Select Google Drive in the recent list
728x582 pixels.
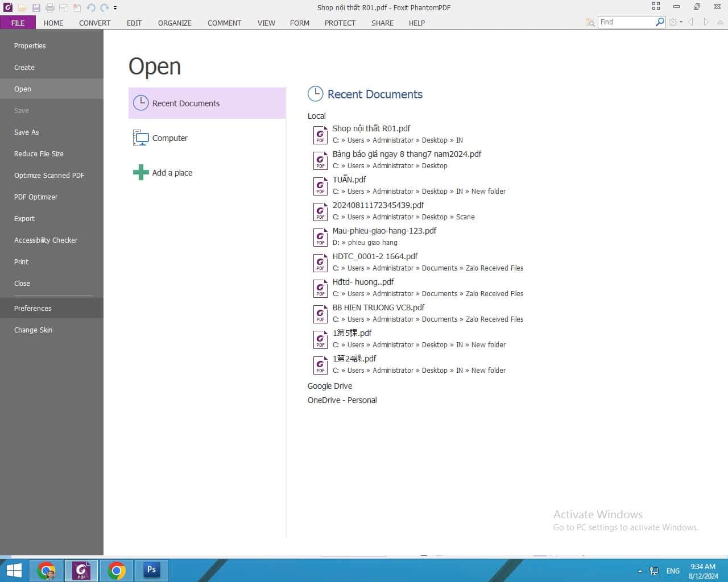pyautogui.click(x=330, y=386)
